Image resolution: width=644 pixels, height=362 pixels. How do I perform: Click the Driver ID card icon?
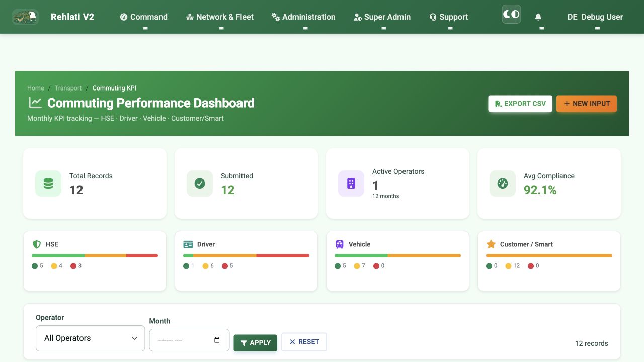[x=188, y=244]
